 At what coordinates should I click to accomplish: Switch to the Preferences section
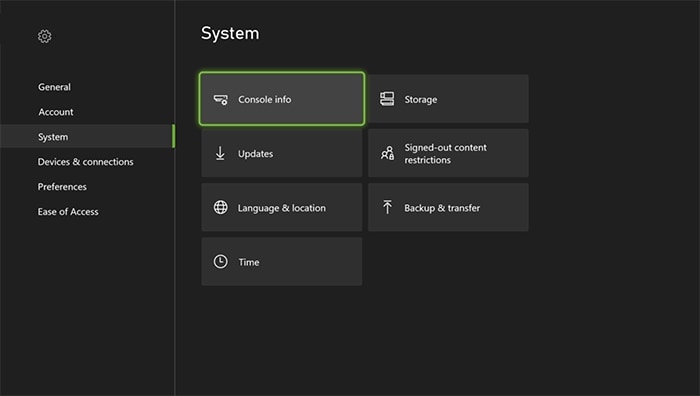tap(62, 187)
